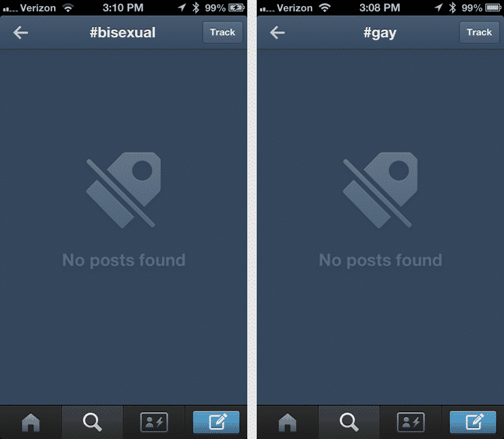The height and width of the screenshot is (439, 504).
Task: Open the activity icon in the right phone's bottom bar
Action: click(x=411, y=422)
